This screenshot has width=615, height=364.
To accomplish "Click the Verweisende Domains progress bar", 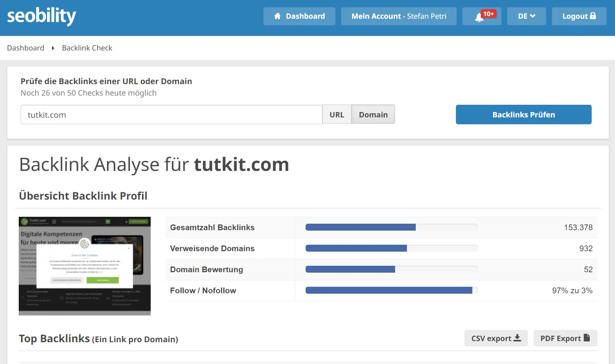I will pyautogui.click(x=391, y=249).
